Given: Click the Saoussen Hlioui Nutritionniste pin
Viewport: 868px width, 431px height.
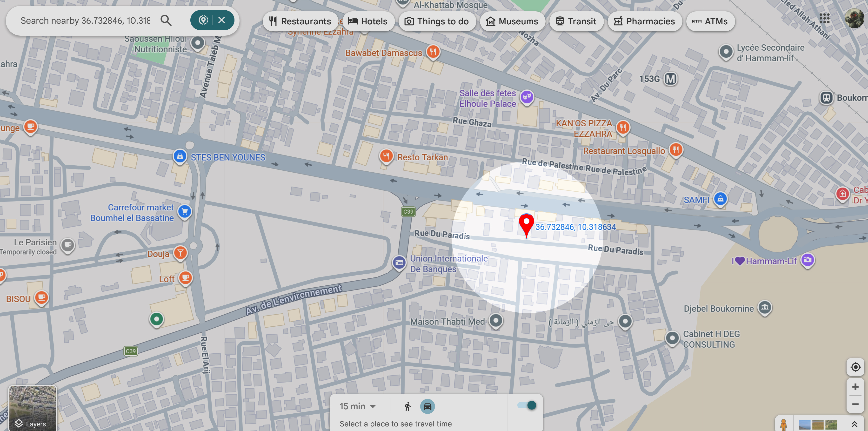Looking at the screenshot, I should click(197, 43).
